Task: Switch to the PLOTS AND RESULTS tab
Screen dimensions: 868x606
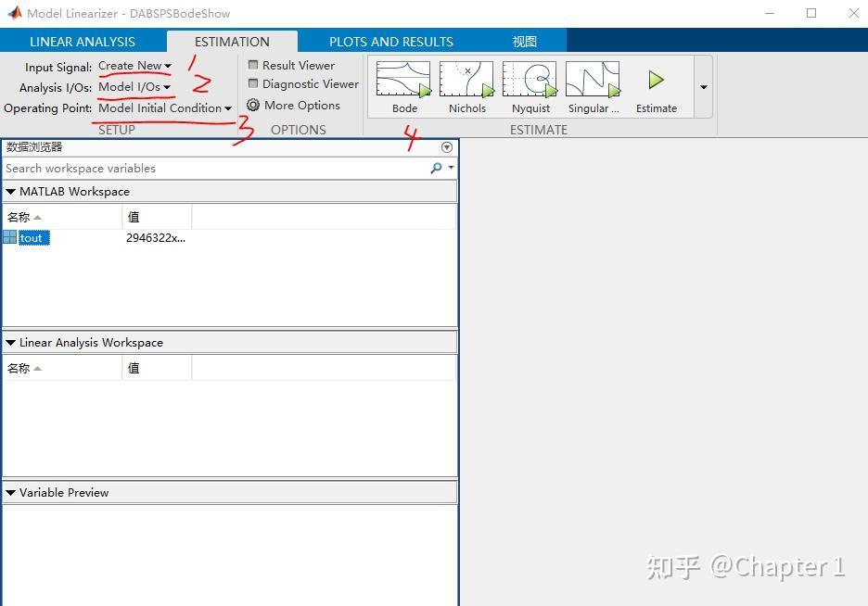Action: tap(390, 41)
